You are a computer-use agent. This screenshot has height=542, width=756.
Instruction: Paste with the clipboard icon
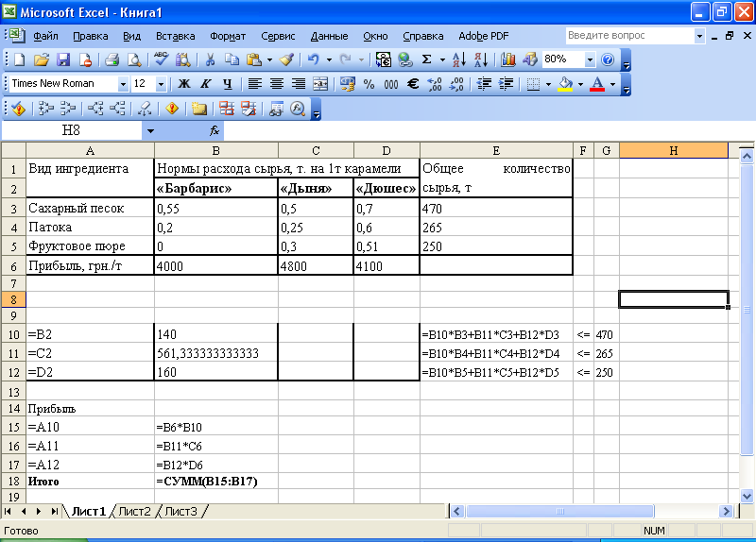tap(253, 59)
